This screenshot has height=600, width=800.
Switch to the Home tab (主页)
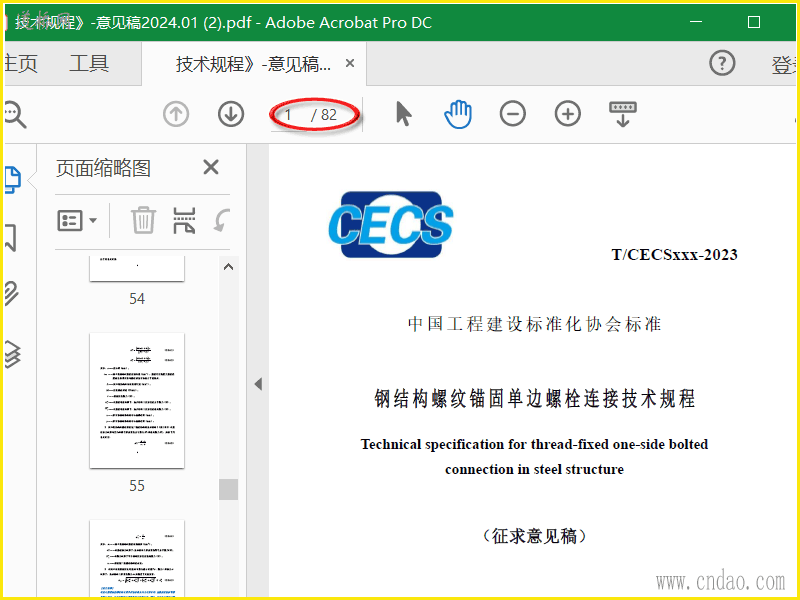(20, 64)
